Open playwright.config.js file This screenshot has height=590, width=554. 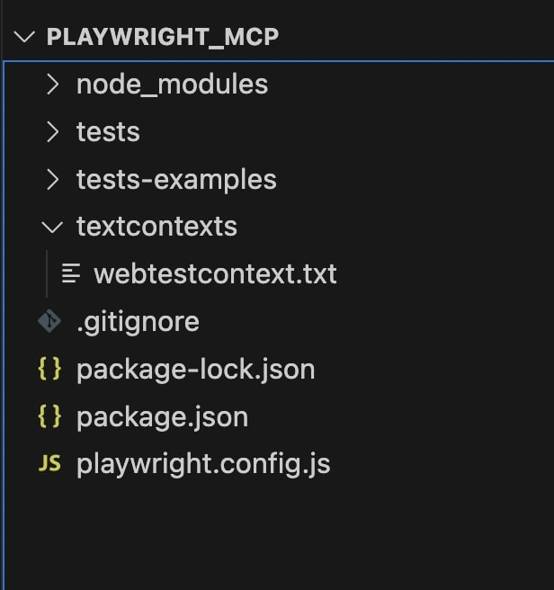click(203, 464)
